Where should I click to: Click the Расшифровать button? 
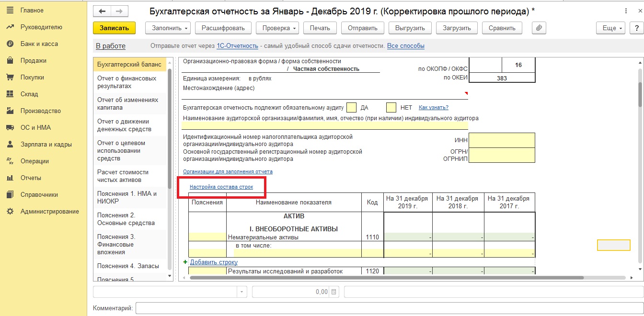(223, 28)
